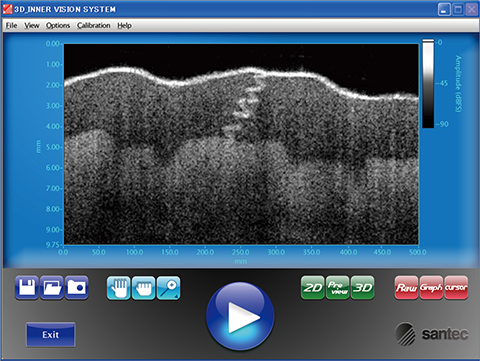Close the 3D Inner Vision System window
The image size is (480, 361).
pos(472,9)
